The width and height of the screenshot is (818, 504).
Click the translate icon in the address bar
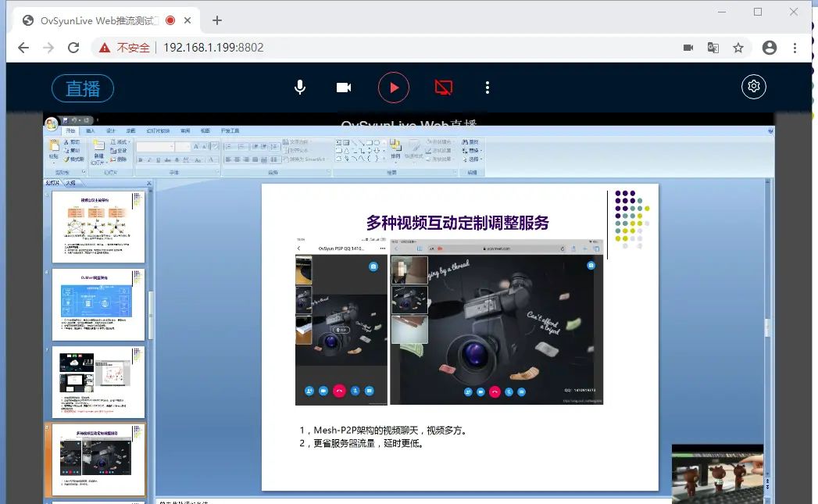coord(713,48)
